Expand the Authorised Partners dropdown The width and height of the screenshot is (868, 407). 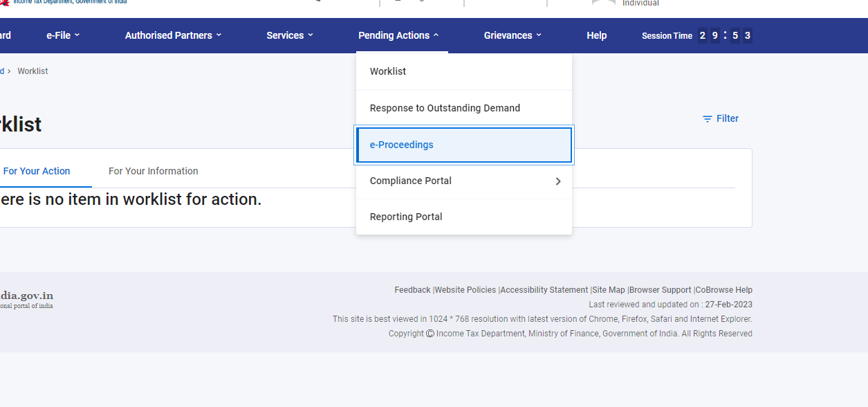173,35
